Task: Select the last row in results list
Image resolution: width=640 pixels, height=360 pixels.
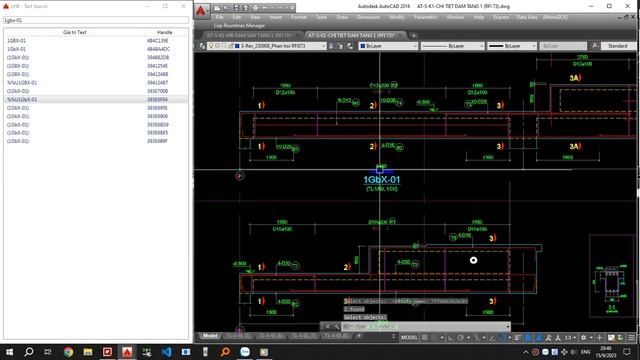Action: 96,141
